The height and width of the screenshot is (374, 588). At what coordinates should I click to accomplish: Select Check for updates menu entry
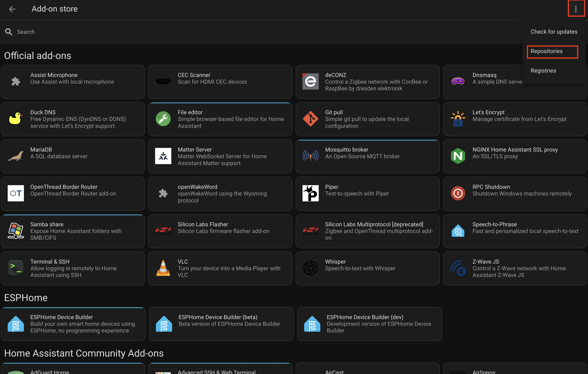(x=554, y=32)
